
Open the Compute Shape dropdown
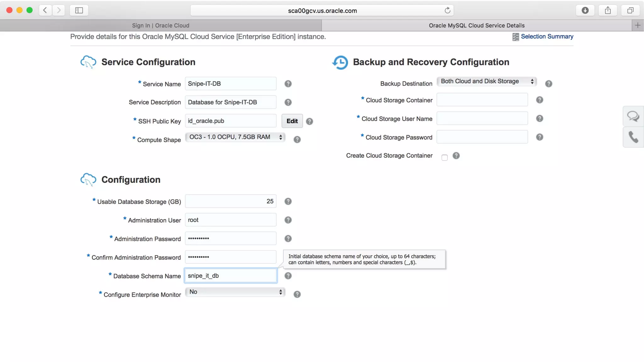tap(235, 137)
